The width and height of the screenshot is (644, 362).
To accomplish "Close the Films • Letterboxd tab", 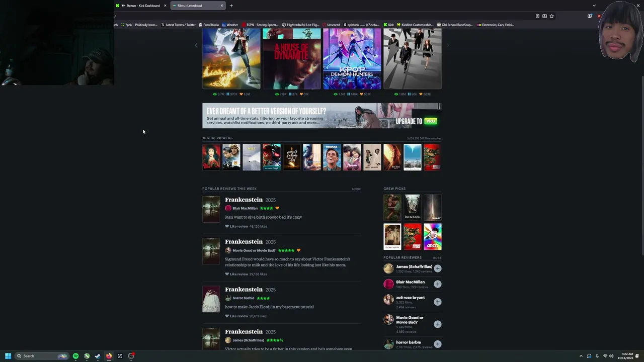I will [221, 6].
